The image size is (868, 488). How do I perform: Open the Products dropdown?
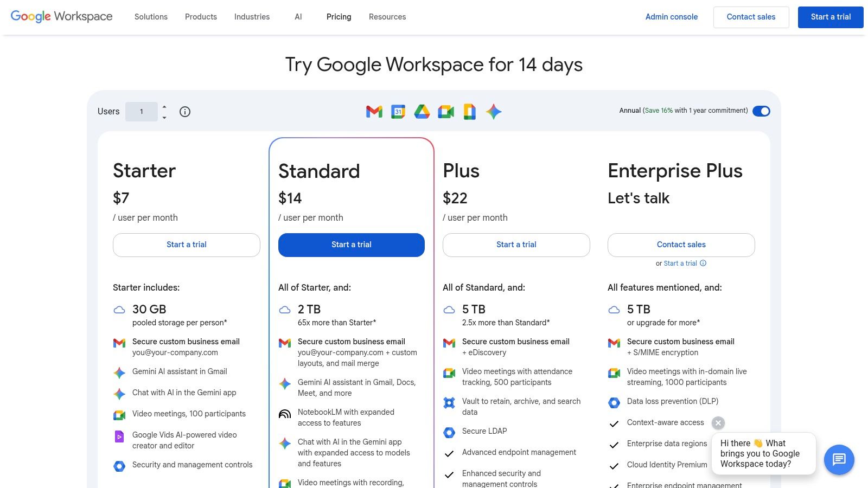[x=201, y=17]
